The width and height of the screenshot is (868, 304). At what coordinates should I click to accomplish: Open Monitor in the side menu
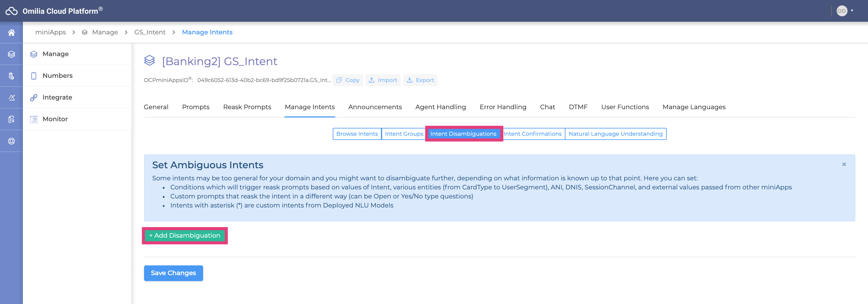(x=77, y=119)
